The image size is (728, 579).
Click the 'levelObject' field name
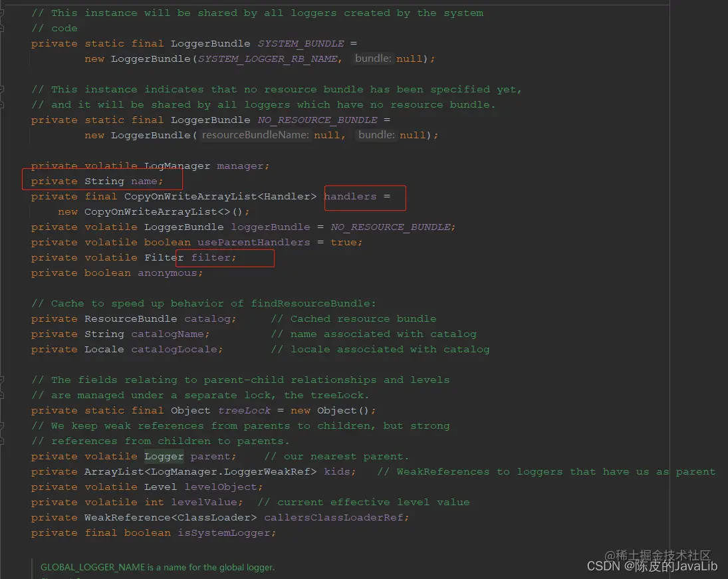coord(221,487)
